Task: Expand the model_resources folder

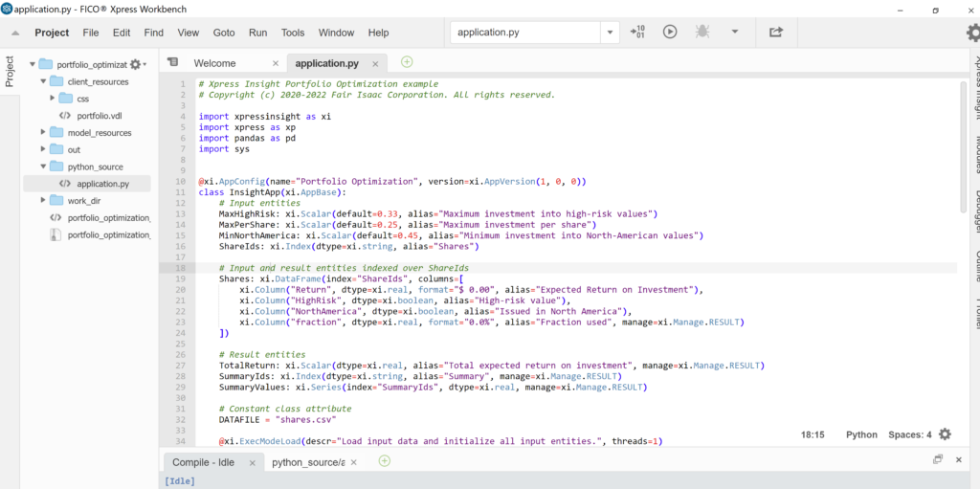Action: point(44,132)
